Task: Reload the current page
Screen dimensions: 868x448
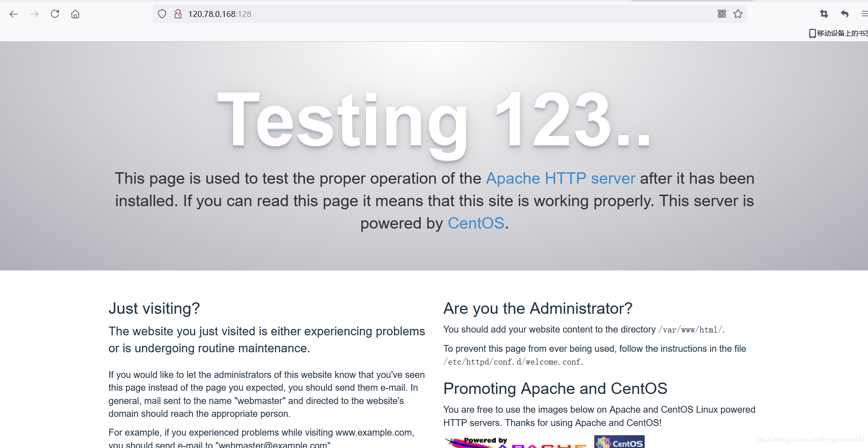Action: tap(55, 14)
